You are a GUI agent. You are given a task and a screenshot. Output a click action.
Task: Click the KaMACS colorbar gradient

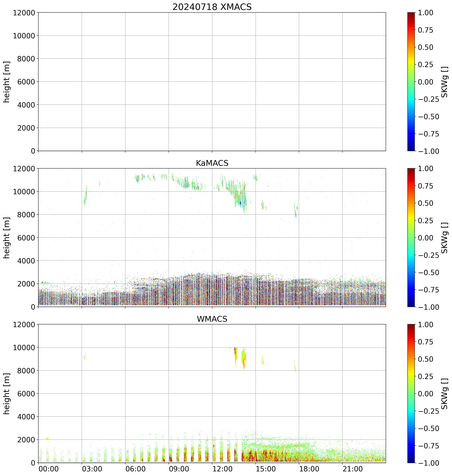[x=411, y=238]
